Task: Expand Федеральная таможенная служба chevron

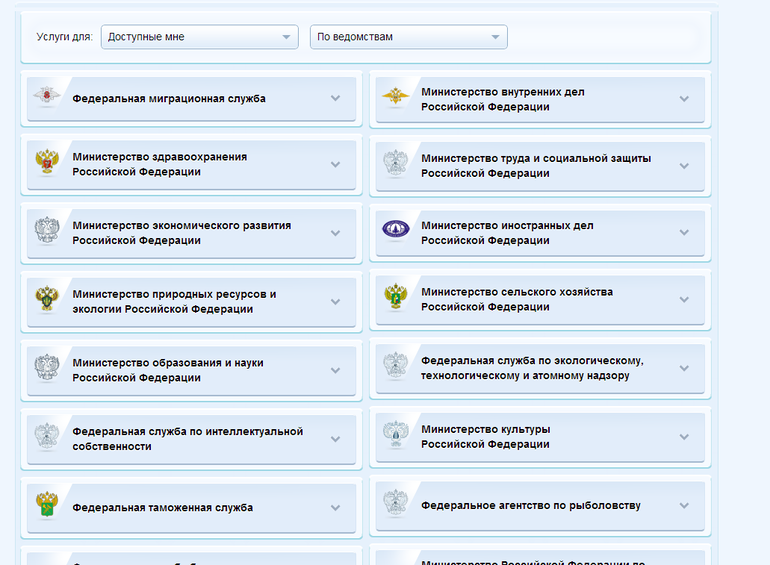Action: (335, 508)
